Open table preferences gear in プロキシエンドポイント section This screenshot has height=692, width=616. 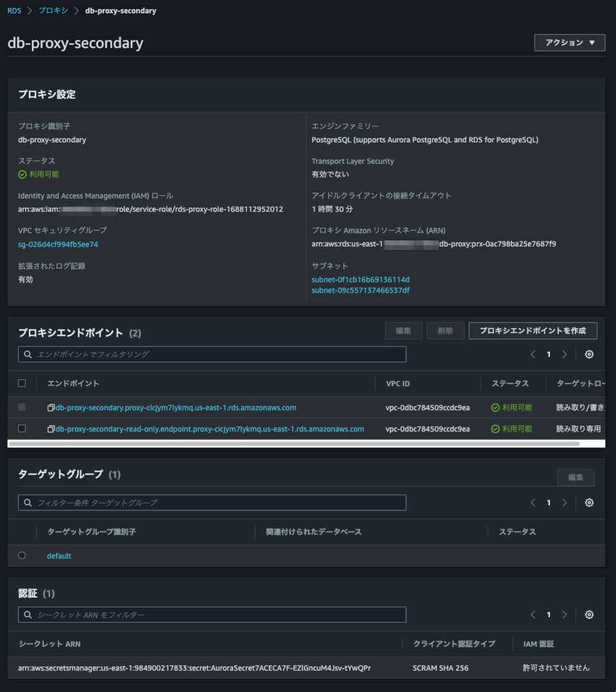pos(588,354)
